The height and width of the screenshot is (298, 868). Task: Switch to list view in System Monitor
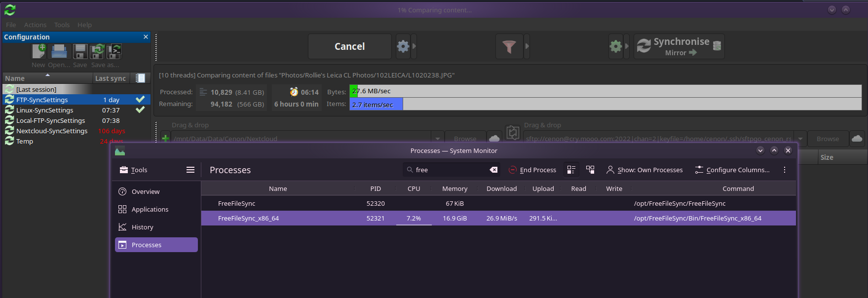coord(571,170)
